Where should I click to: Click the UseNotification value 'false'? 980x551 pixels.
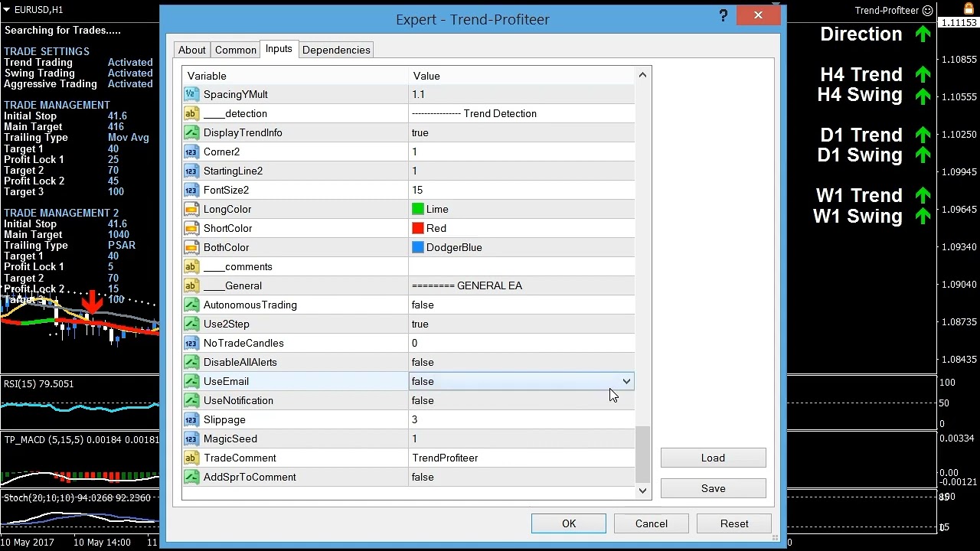(x=423, y=400)
